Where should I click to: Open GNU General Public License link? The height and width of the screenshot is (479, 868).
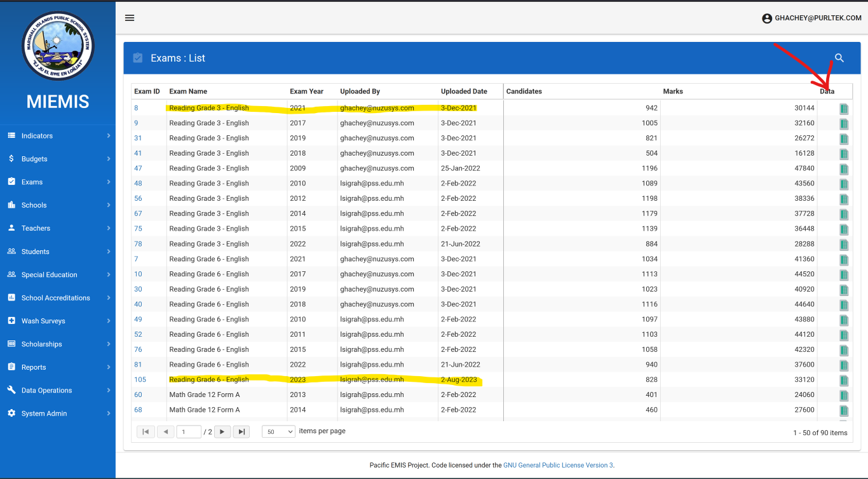point(557,465)
